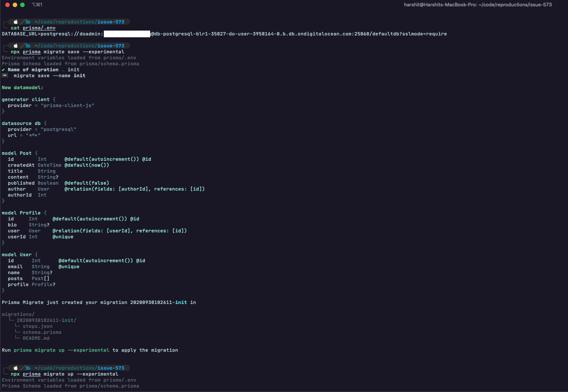Click the 'bio String?' field line
The image size is (568, 392).
[28, 225]
